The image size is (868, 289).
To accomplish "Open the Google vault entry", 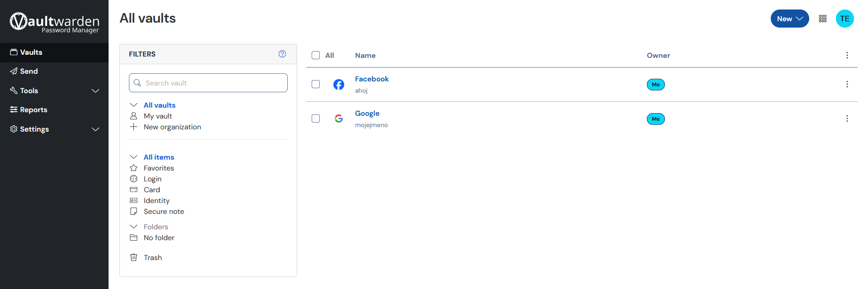I will pyautogui.click(x=367, y=113).
